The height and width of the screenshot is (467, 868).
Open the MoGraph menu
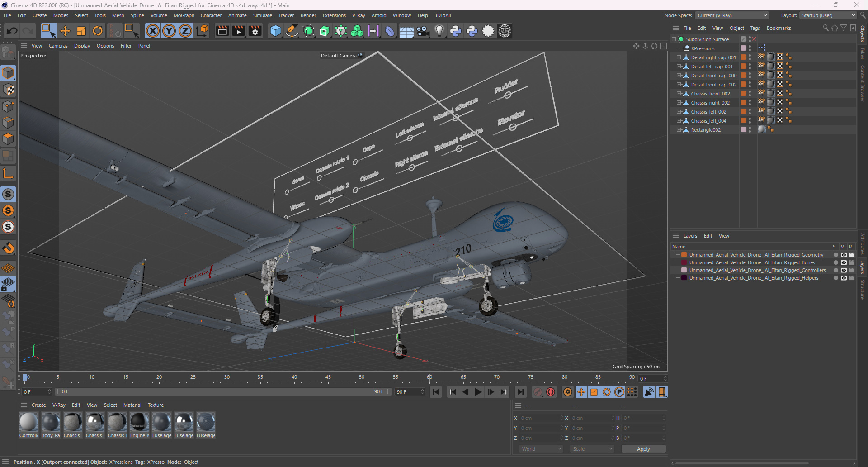(184, 15)
